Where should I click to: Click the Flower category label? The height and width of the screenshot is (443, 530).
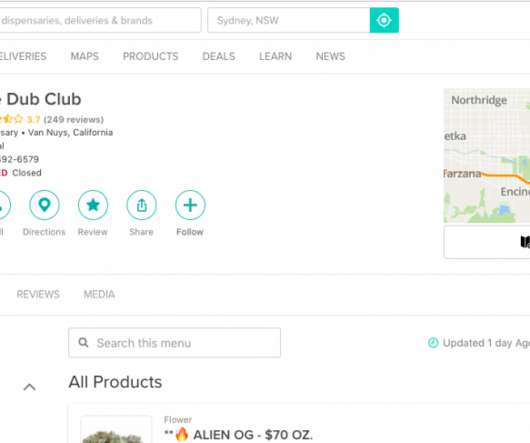[x=178, y=420]
